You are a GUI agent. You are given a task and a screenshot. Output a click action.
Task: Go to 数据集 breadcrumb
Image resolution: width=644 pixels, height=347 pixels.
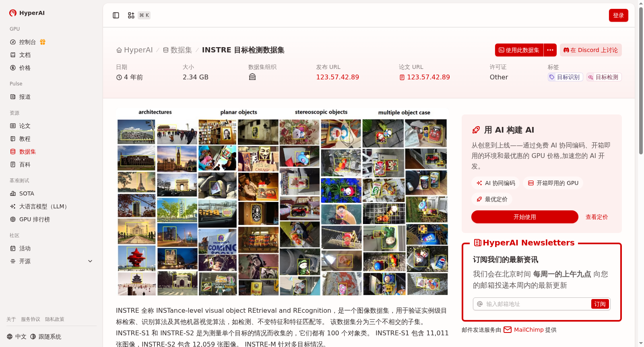pos(177,50)
